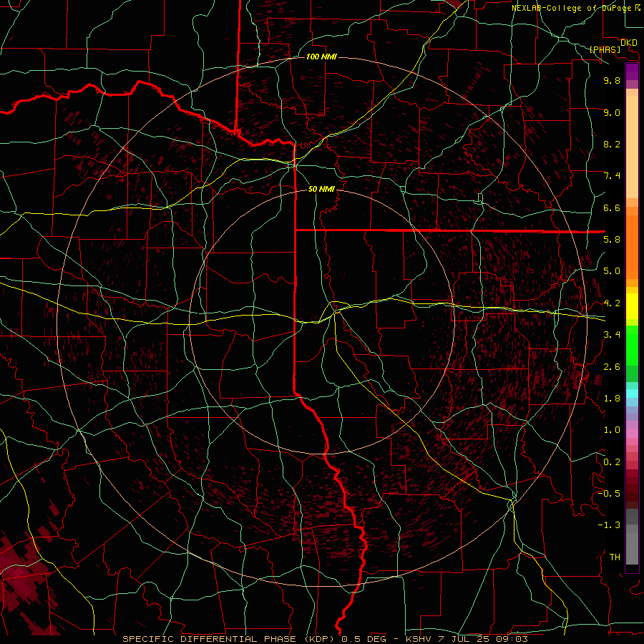Click the 5.8 scale value
The image size is (644, 644).
[x=612, y=240]
